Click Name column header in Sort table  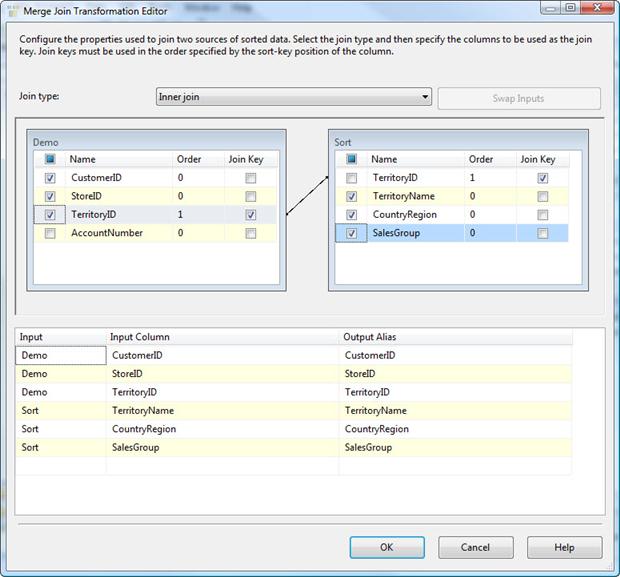[415, 159]
